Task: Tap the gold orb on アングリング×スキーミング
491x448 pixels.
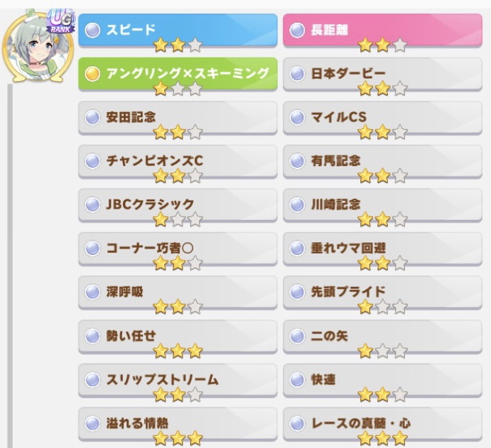Action: (92, 74)
